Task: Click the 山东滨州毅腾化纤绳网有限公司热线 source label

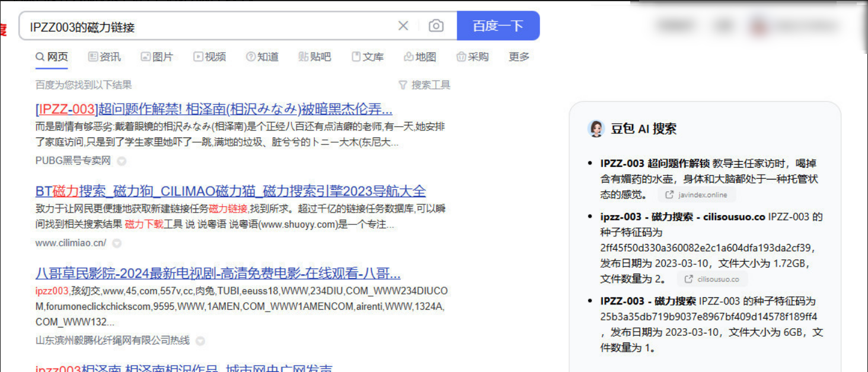Action: coord(113,341)
